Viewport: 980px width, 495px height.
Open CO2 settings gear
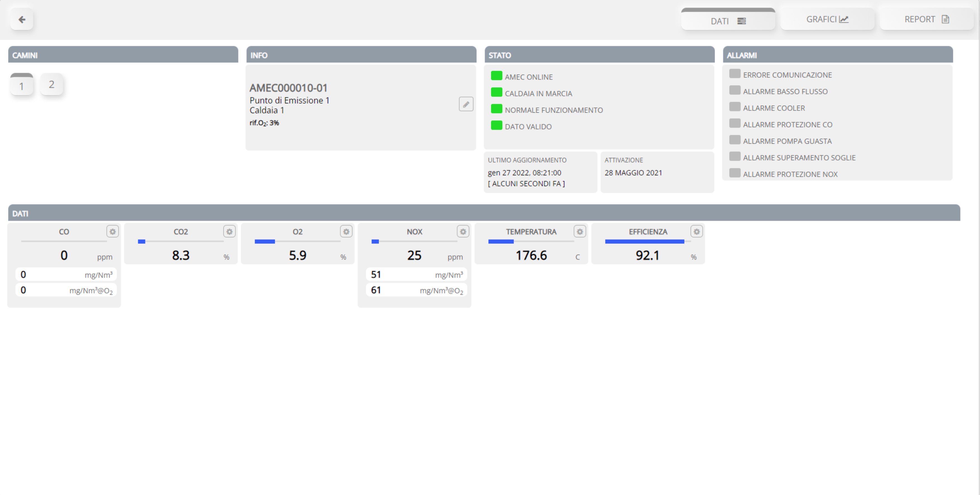(229, 231)
